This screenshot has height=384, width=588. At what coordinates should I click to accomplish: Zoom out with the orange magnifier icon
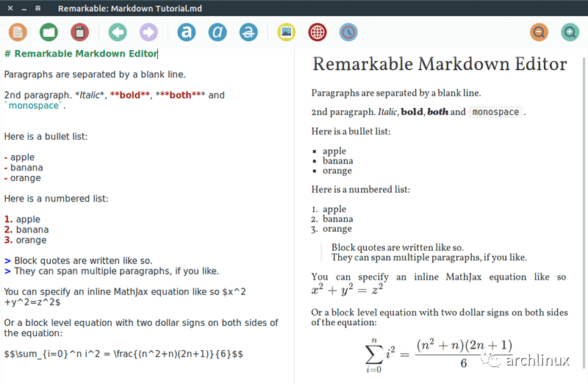coord(539,32)
